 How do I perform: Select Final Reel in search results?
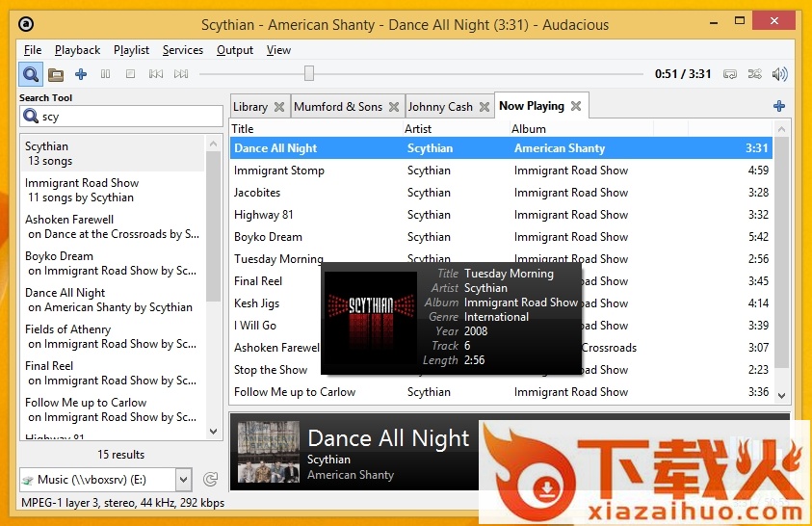point(113,373)
